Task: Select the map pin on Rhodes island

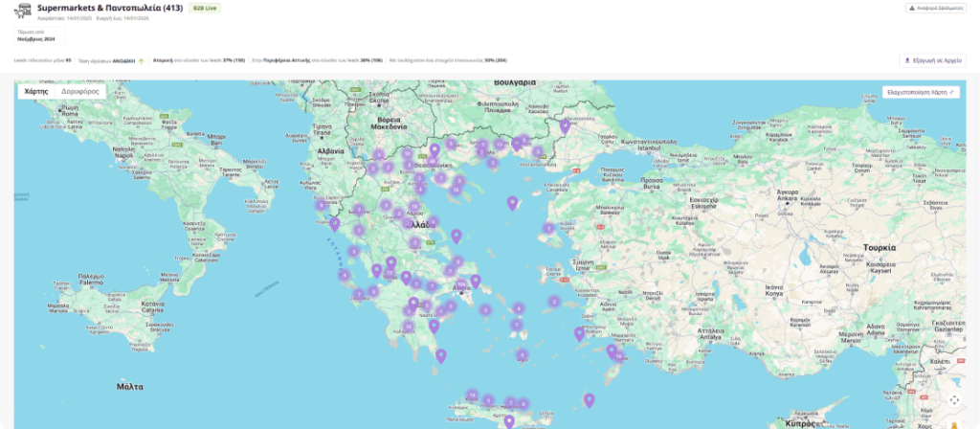Action: pyautogui.click(x=612, y=351)
